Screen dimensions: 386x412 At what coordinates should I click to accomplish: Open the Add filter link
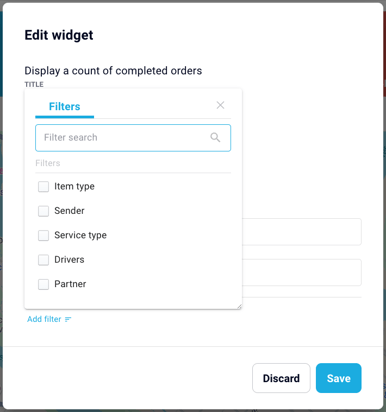click(x=44, y=319)
